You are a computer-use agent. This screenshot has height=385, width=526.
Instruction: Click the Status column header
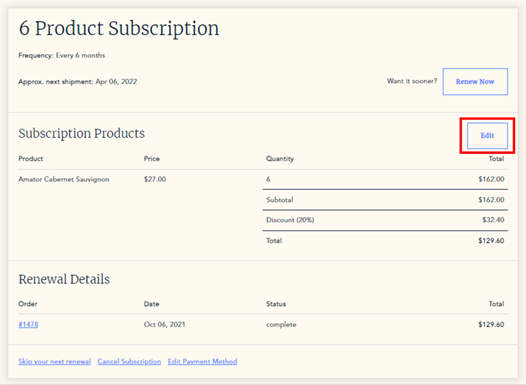pos(276,304)
